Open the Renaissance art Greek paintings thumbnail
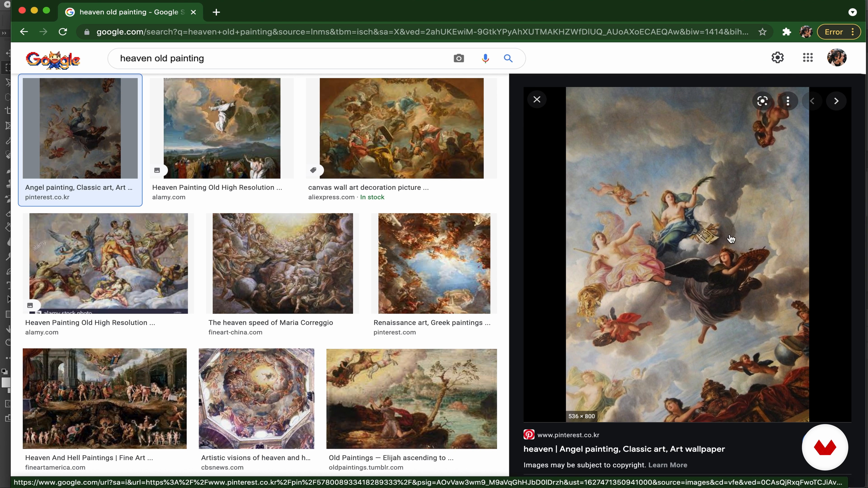Viewport: 868px width, 488px height. pyautogui.click(x=434, y=263)
